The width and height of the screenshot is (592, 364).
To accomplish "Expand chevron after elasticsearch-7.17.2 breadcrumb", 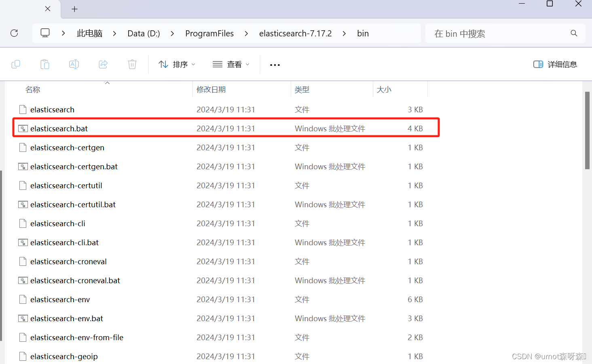I will click(x=344, y=33).
